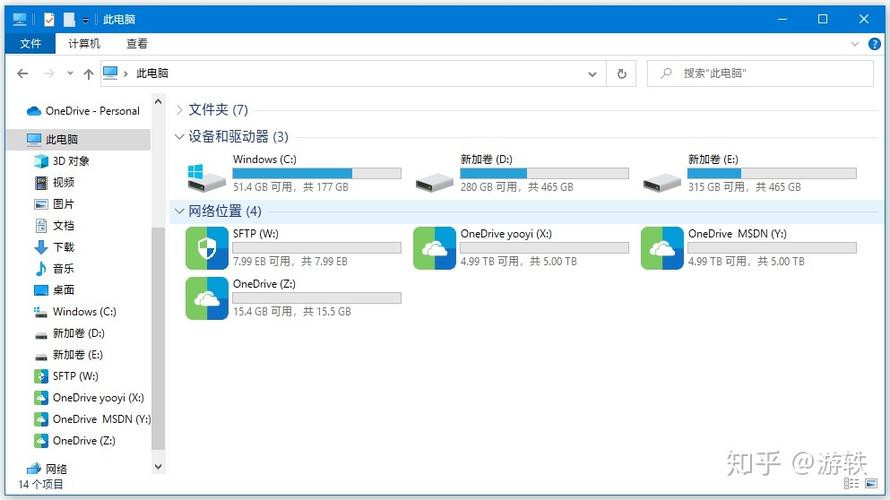The width and height of the screenshot is (890, 500).
Task: Click the new folder icon in title bar
Action: pyautogui.click(x=69, y=19)
